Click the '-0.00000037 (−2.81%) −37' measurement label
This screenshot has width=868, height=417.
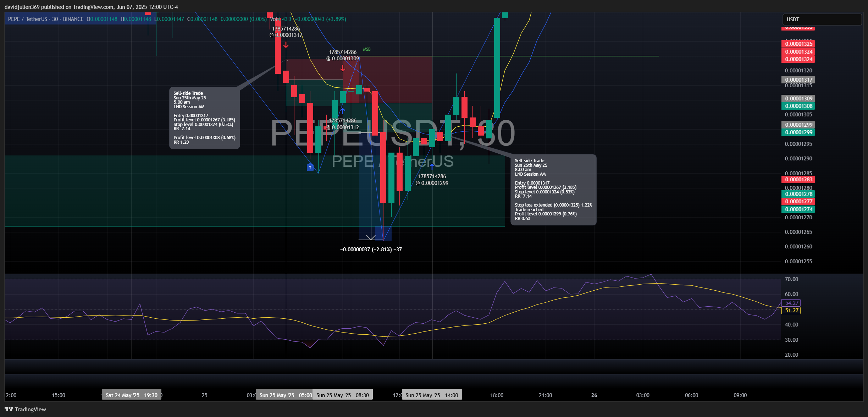[x=371, y=249]
